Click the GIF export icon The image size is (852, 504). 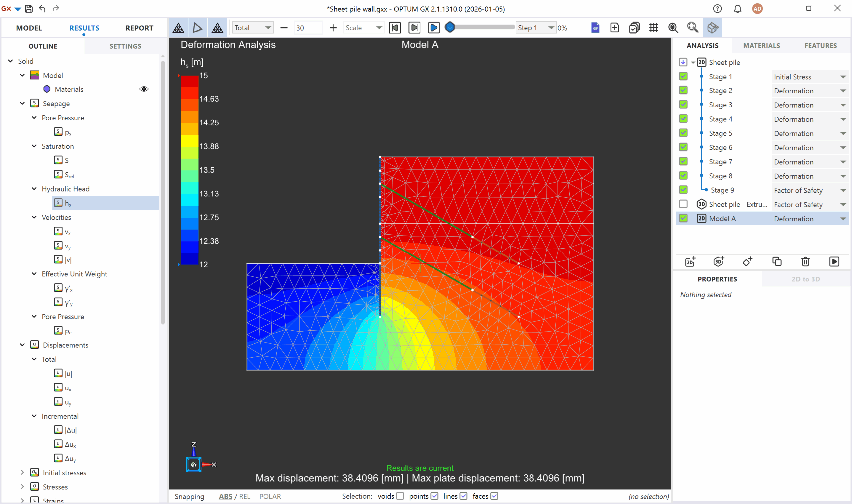click(x=595, y=28)
